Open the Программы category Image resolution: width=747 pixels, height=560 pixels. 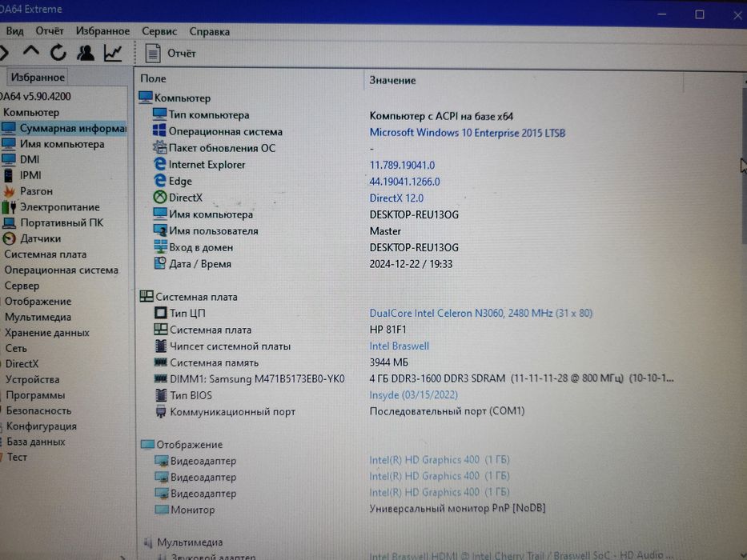click(x=35, y=395)
